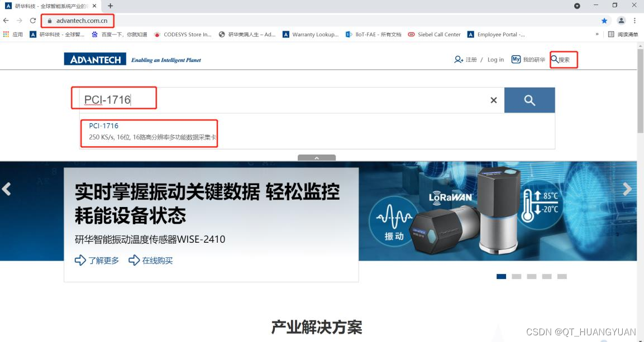644x342 pixels.
Task: Click the Log in link
Action: pos(495,60)
